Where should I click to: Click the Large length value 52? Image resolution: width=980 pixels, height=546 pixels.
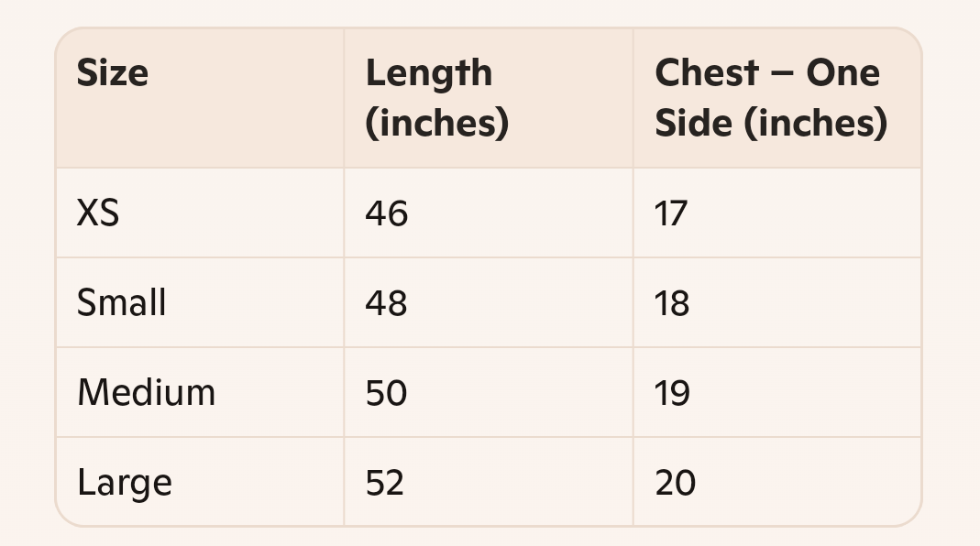click(x=384, y=483)
